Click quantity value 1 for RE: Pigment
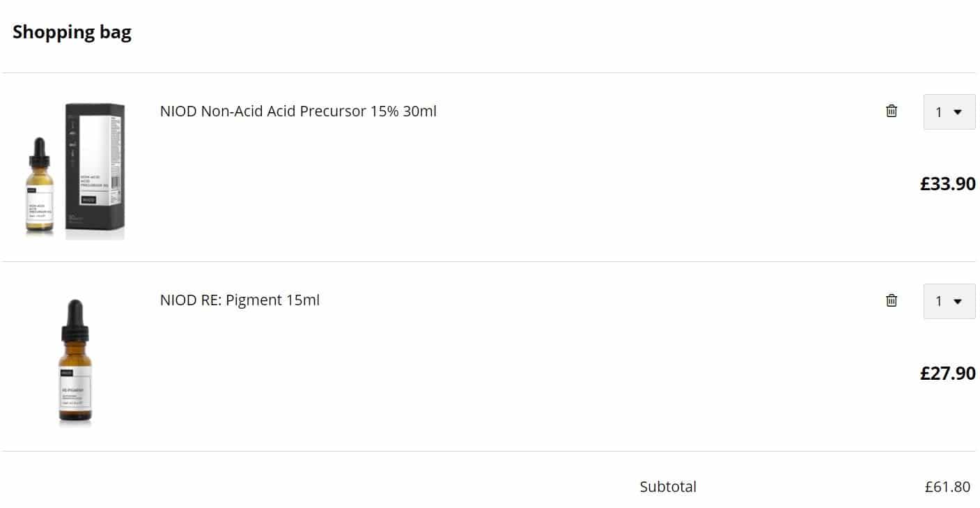980x508 pixels. (x=939, y=302)
